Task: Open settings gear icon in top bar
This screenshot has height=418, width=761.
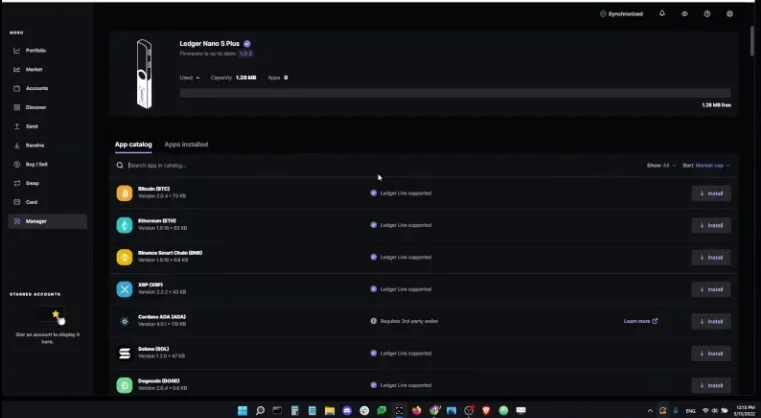Action: click(x=729, y=14)
